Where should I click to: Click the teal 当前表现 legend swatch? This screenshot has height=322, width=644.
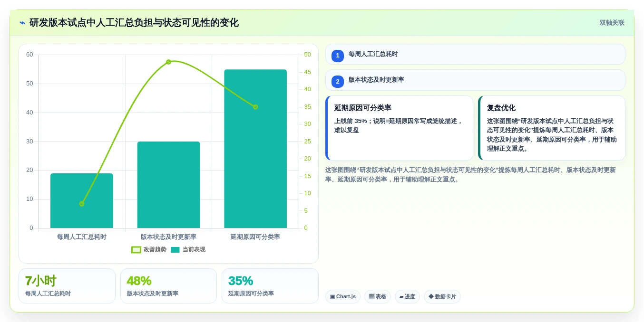175,250
